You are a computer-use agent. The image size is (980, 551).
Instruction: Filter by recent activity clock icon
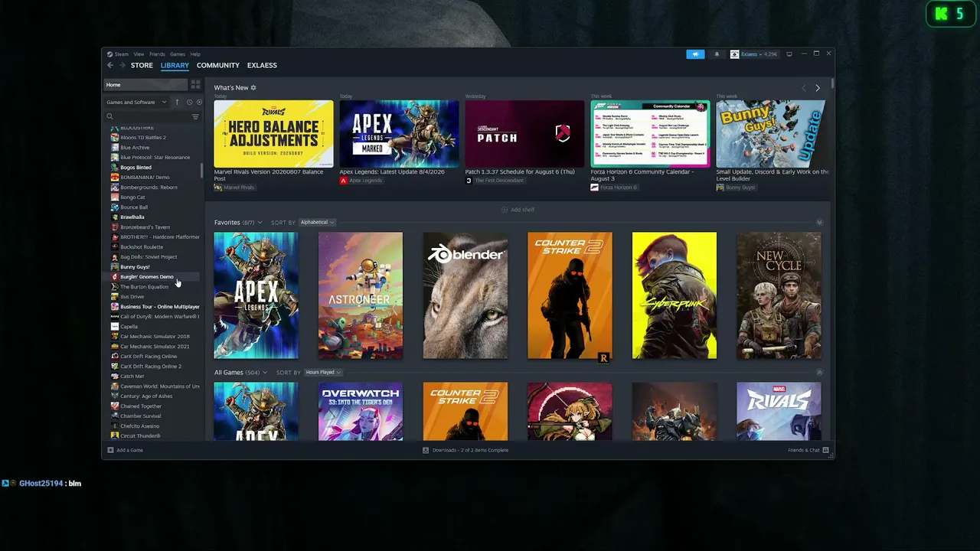(189, 102)
